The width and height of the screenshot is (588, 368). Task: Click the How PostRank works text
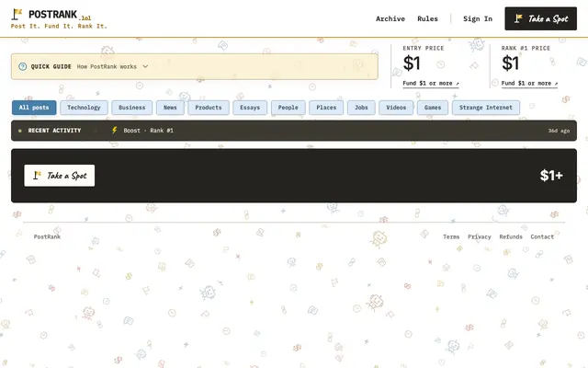click(x=107, y=66)
